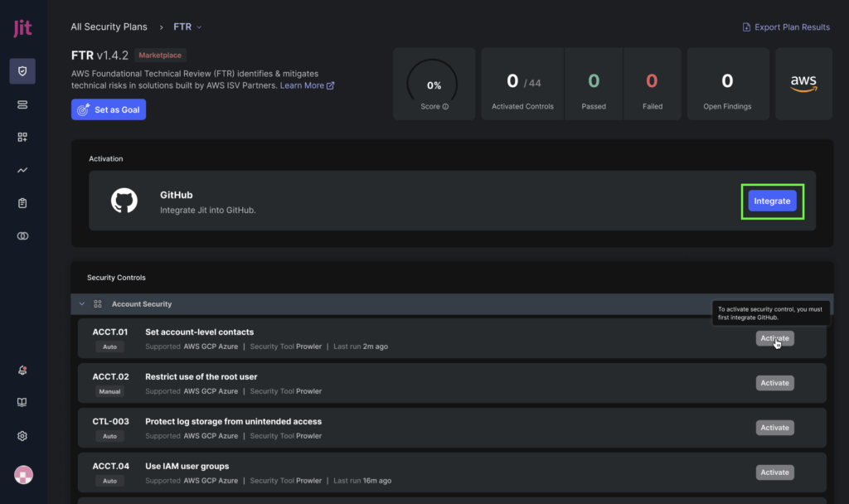Viewport: 849px width, 504px height.
Task: Click the score info icon
Action: (x=445, y=106)
